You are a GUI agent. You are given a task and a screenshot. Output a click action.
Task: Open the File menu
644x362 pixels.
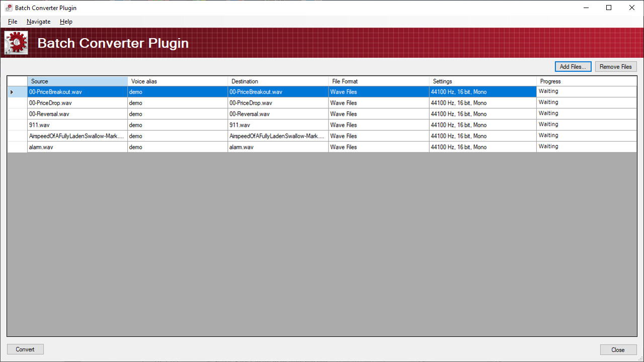(x=12, y=22)
